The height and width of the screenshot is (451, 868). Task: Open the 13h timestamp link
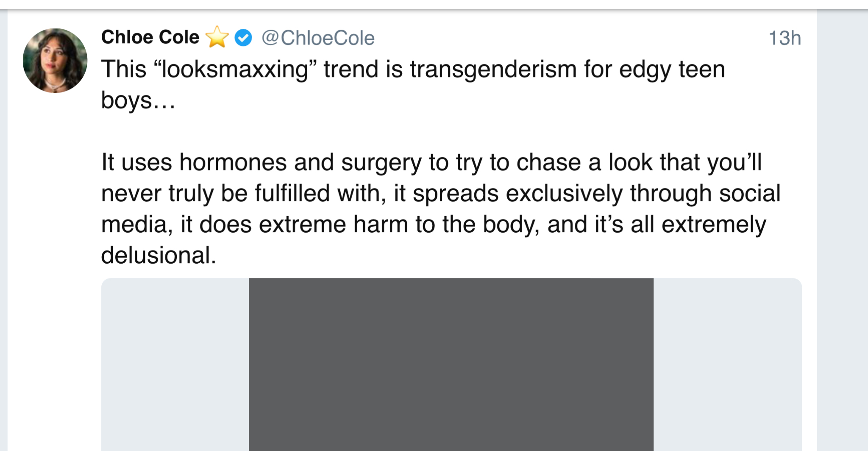tap(785, 38)
